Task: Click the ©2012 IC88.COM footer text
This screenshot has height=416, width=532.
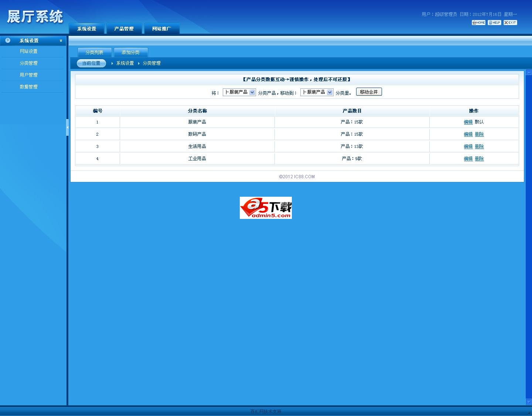Action: pos(297,177)
